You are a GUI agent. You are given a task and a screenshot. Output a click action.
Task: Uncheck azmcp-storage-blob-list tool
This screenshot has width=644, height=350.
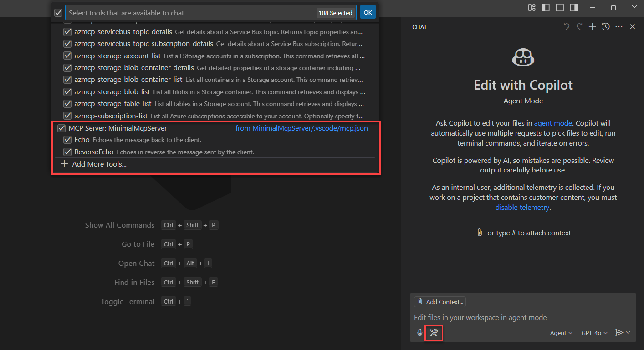click(67, 91)
